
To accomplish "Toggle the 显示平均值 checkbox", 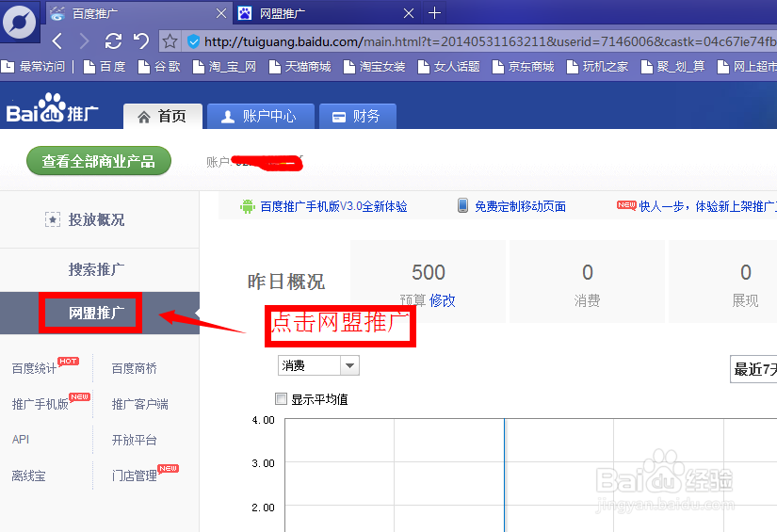I will pyautogui.click(x=281, y=398).
